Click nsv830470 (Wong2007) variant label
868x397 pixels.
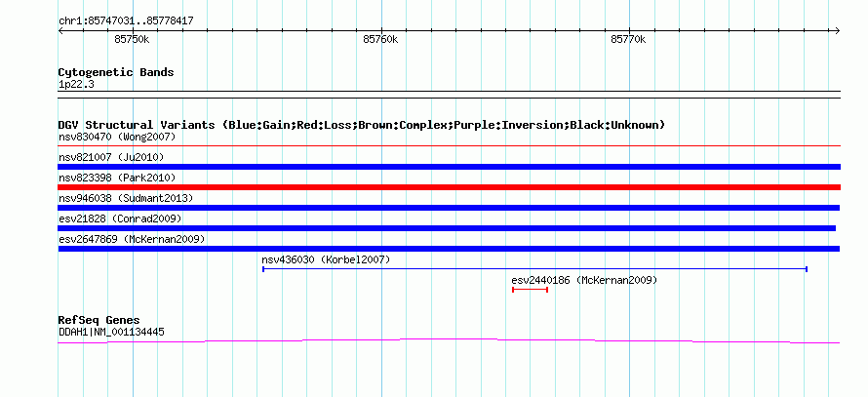tap(117, 137)
